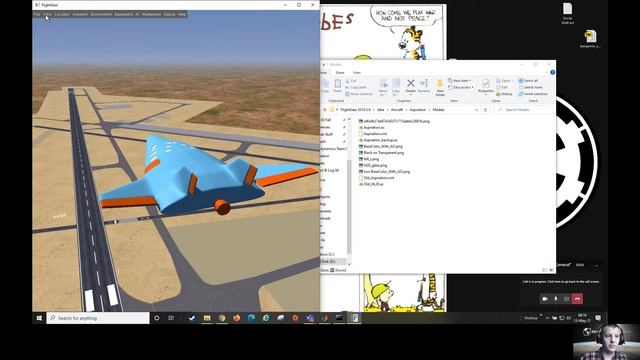Open the New item dropdown
Screen dimensions: 640x360
460,80
